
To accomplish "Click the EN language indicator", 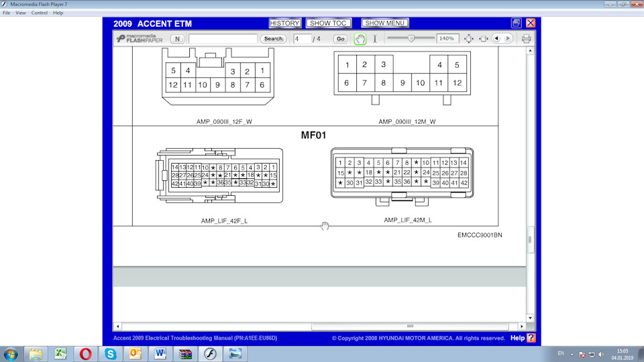I will coord(561,353).
